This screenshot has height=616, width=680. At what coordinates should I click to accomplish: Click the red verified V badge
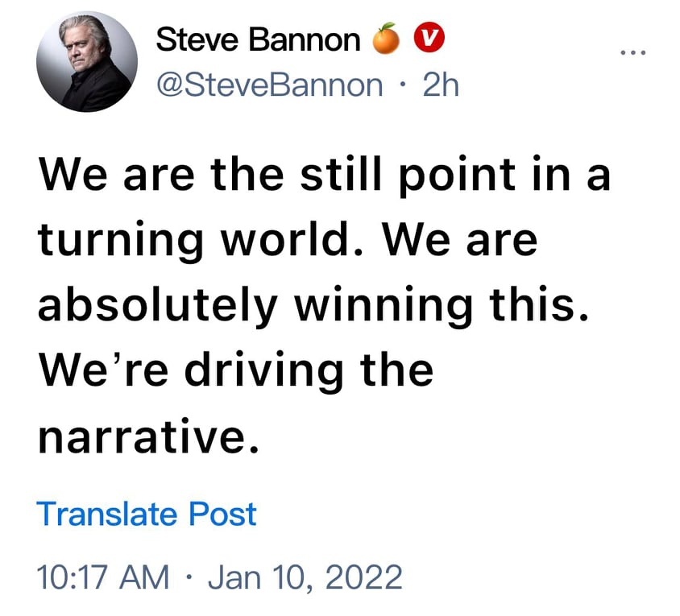tap(428, 38)
